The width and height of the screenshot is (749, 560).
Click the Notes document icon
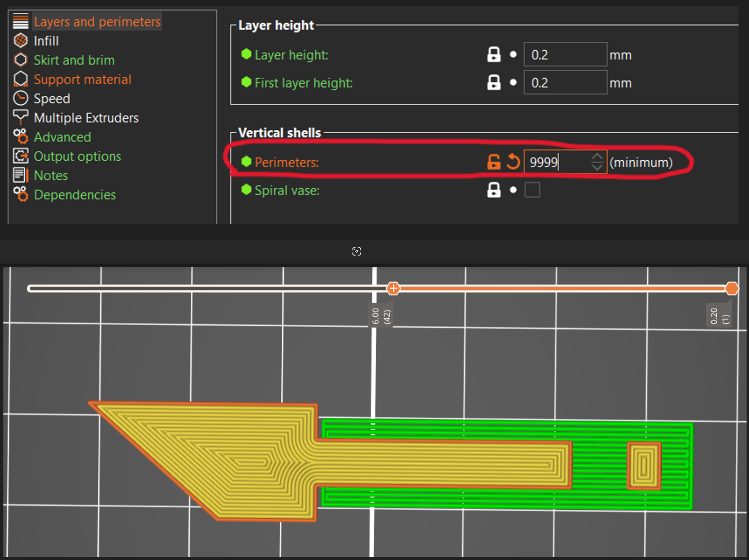(x=20, y=175)
